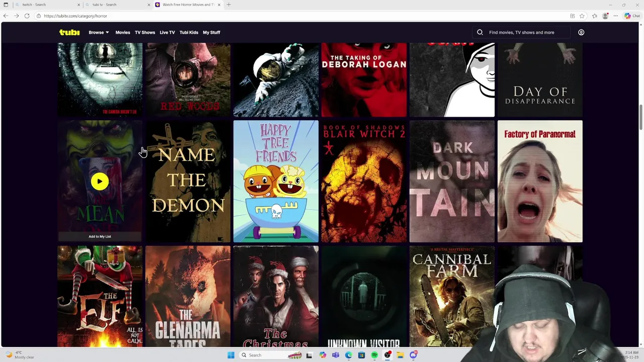Open the Tubi Kids menu item
The width and height of the screenshot is (644, 362).
(189, 32)
